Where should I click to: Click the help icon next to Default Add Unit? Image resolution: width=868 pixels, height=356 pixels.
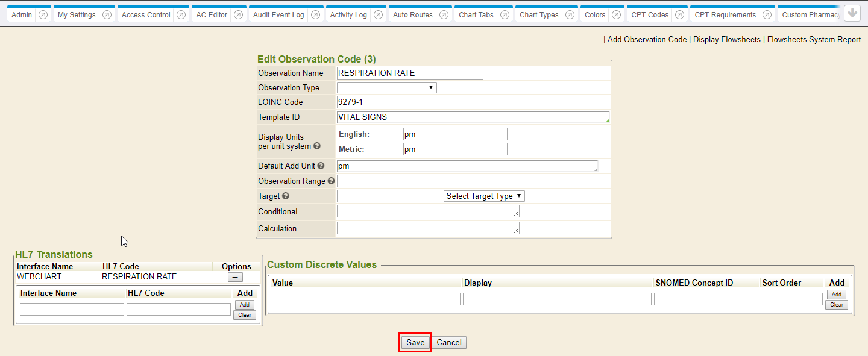tap(321, 166)
